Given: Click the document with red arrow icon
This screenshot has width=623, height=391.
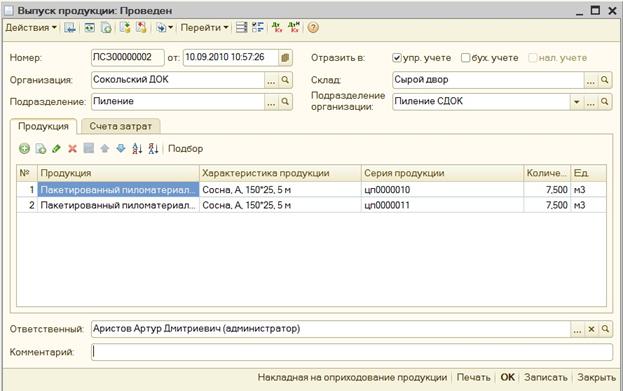Looking at the screenshot, I should [x=141, y=28].
